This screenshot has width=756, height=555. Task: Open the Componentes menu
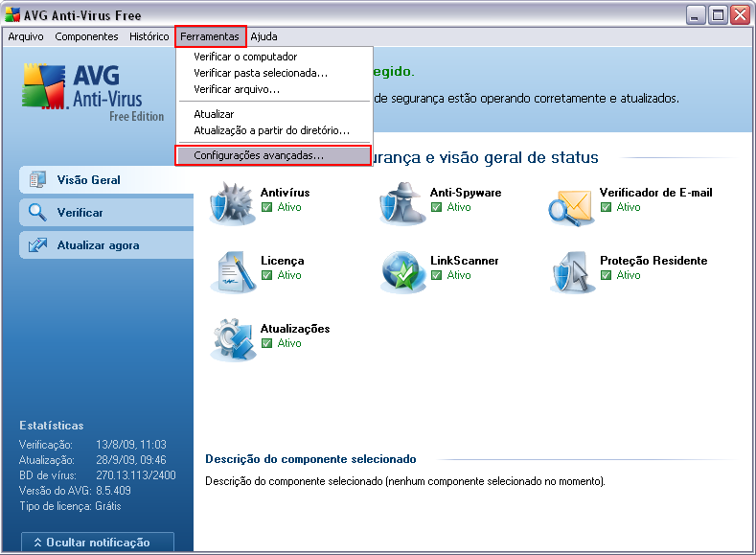coord(86,36)
